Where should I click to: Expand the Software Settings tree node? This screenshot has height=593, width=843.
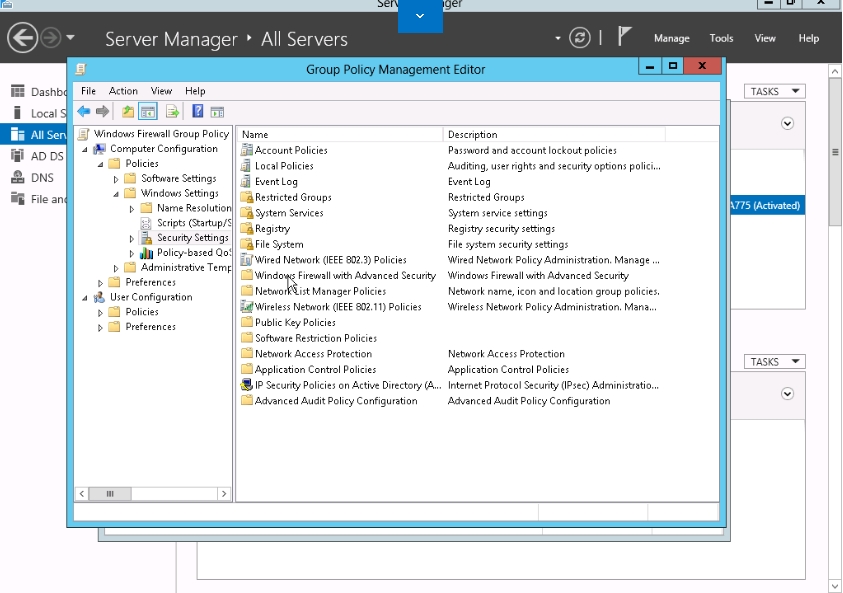[x=116, y=179]
